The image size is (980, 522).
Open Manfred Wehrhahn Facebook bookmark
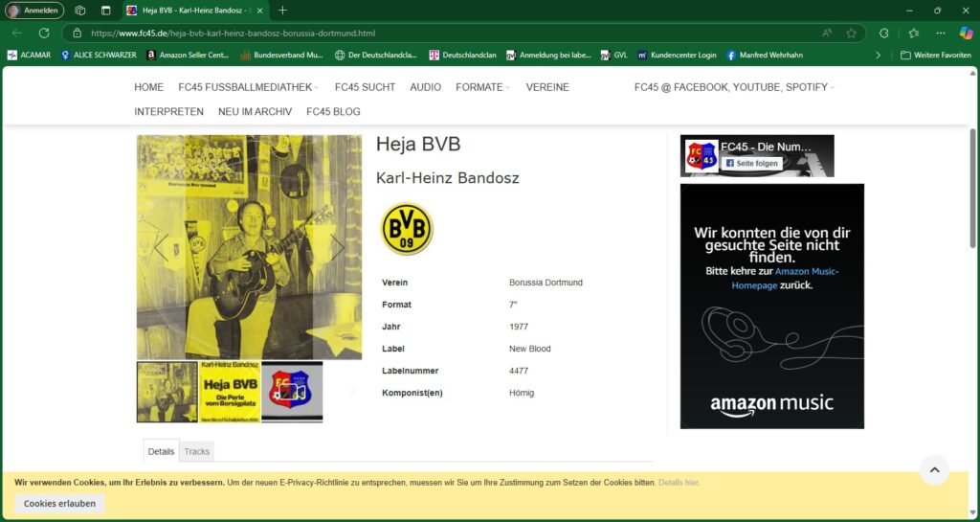click(765, 55)
